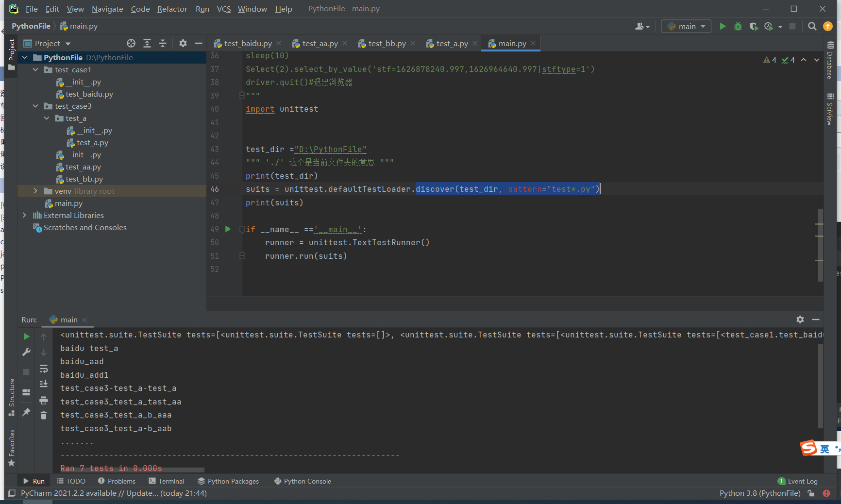Click the trash icon in Run panel
This screenshot has width=841, height=504.
tap(44, 415)
